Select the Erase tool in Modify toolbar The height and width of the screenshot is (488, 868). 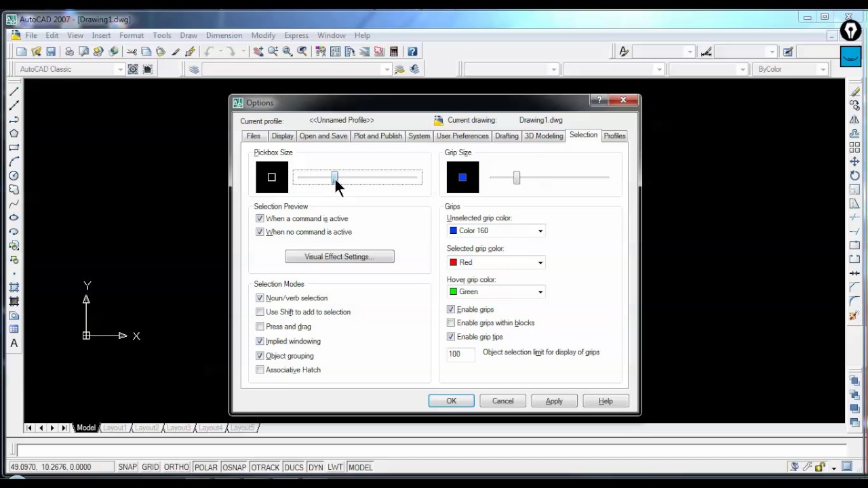pyautogui.click(x=854, y=91)
